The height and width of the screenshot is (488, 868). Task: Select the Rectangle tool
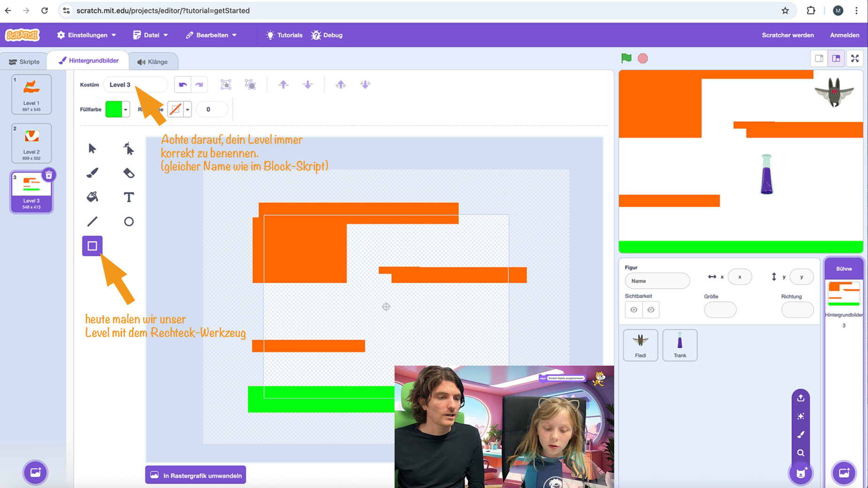92,246
